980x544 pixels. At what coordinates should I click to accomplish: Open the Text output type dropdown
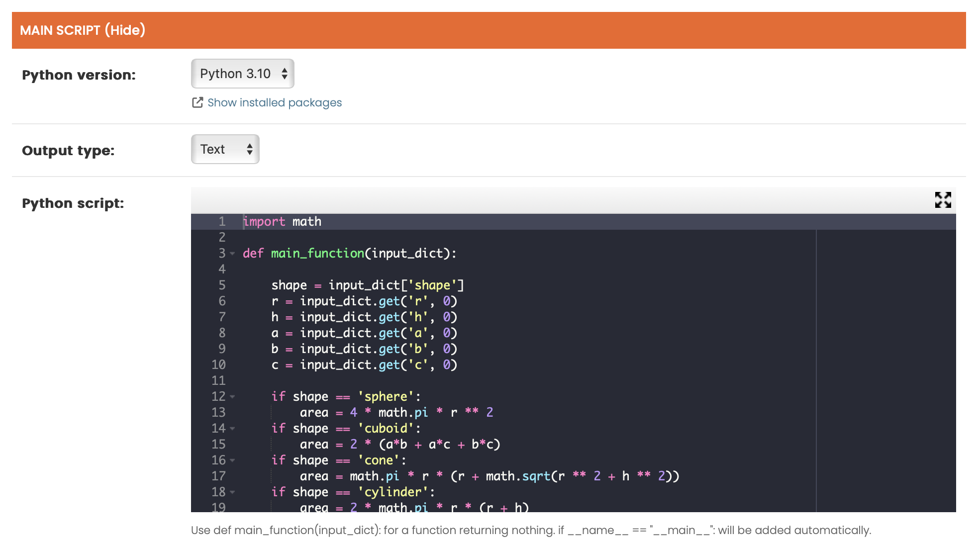[x=225, y=149]
